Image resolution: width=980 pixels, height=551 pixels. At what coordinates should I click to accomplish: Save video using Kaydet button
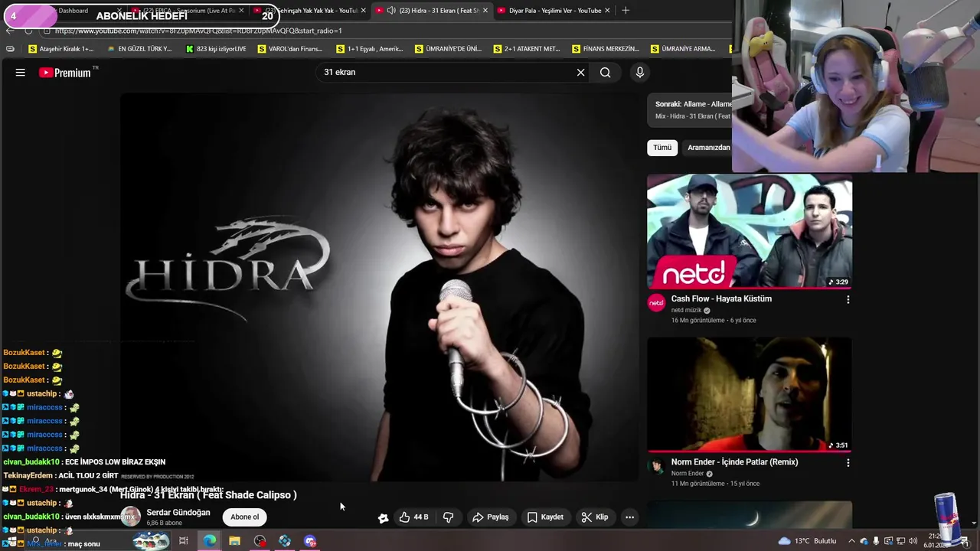click(x=545, y=517)
